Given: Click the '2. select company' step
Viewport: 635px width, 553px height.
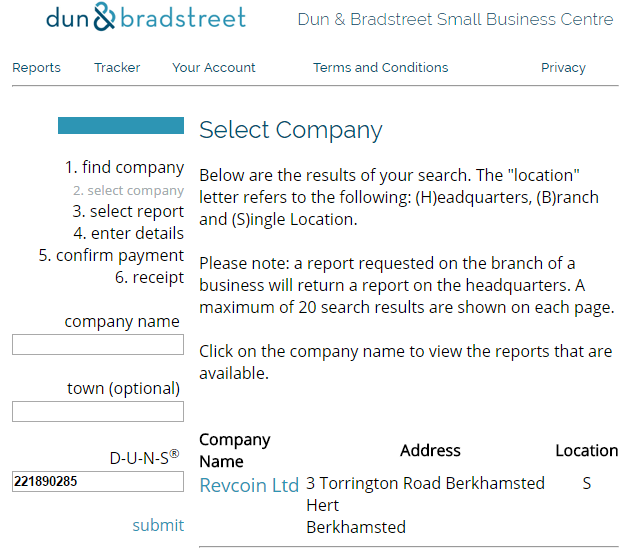Looking at the screenshot, I should 128,190.
